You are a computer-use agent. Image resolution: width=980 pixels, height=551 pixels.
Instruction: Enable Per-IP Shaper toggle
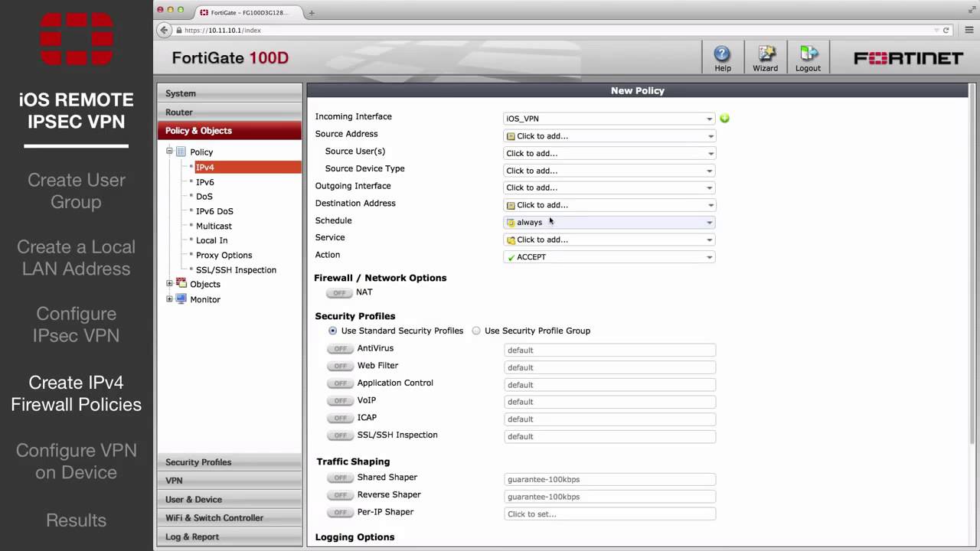(340, 512)
